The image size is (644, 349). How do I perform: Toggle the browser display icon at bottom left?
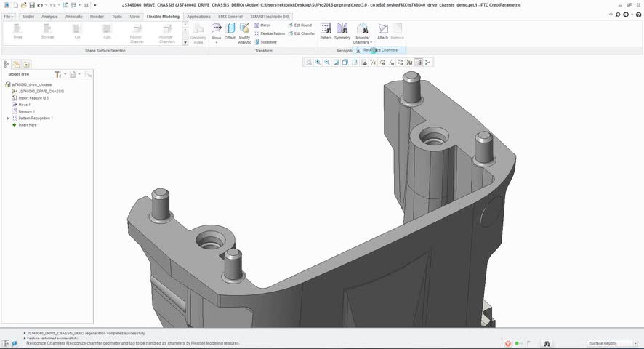[x=15, y=343]
